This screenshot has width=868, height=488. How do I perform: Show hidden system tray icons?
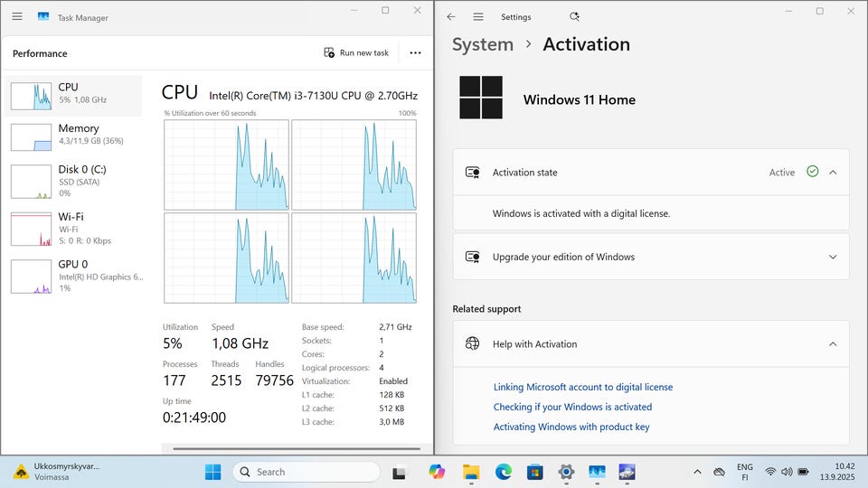pos(697,472)
